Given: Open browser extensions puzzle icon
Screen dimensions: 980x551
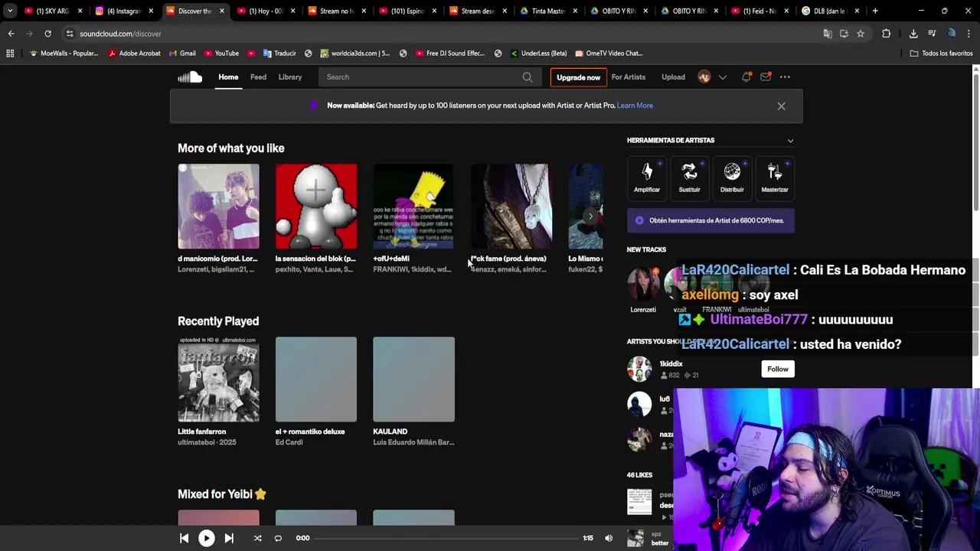Looking at the screenshot, I should click(x=886, y=34).
